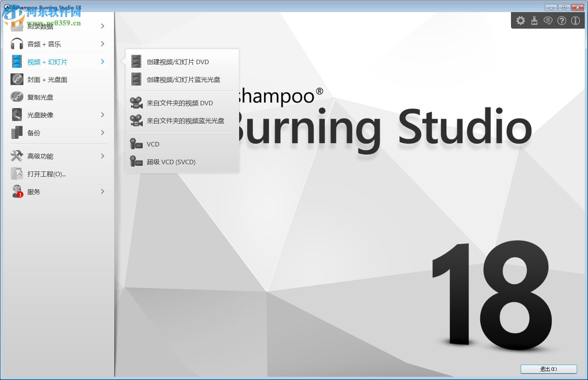This screenshot has width=588, height=380.
Task: Select the 备份 backup drives icon
Action: (16, 132)
